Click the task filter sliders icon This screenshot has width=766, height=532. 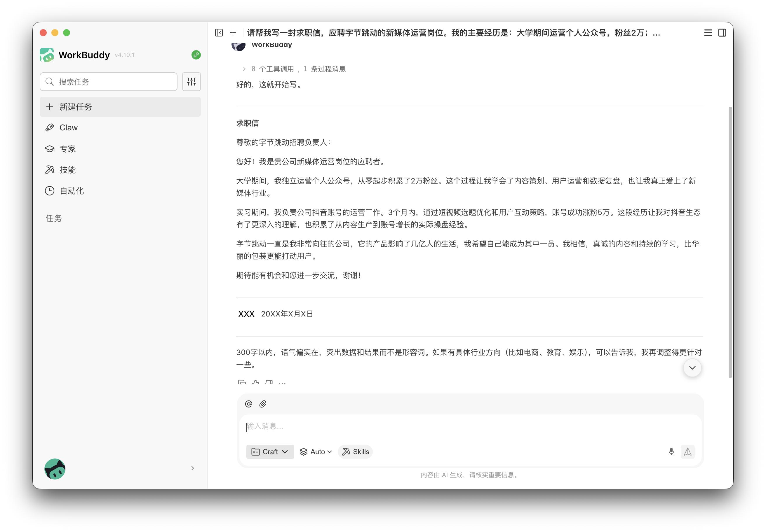point(191,82)
